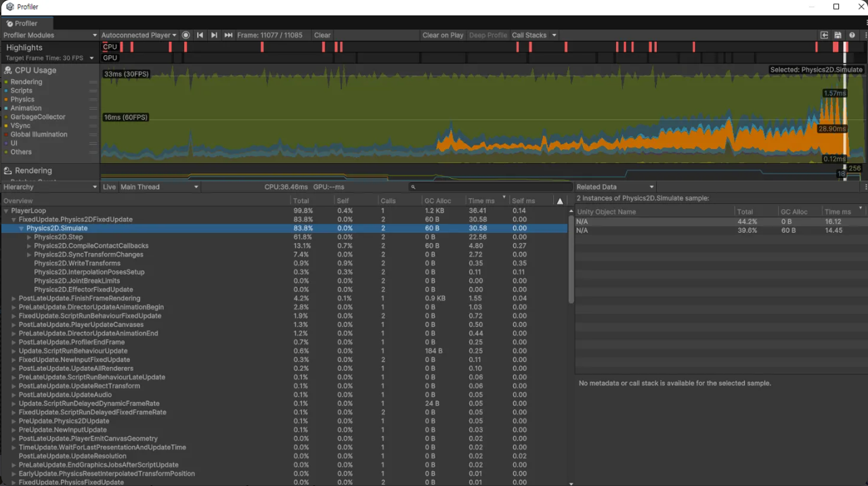Sort by Total column header
Screen dimensions: 868x486
click(x=312, y=201)
